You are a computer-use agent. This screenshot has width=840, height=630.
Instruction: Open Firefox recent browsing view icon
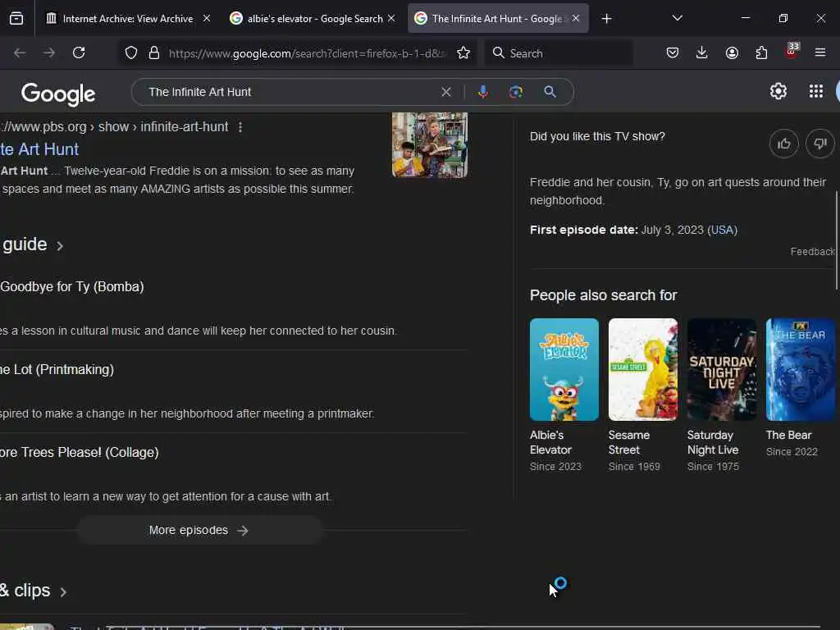coord(16,19)
